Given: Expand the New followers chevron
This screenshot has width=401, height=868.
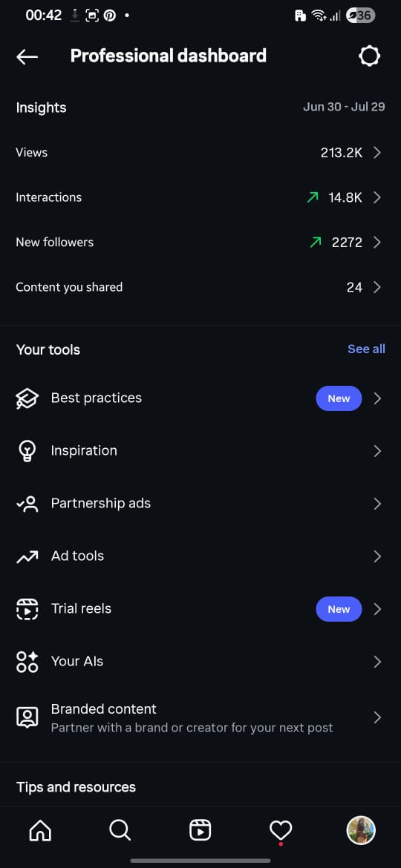Looking at the screenshot, I should click(x=377, y=243).
